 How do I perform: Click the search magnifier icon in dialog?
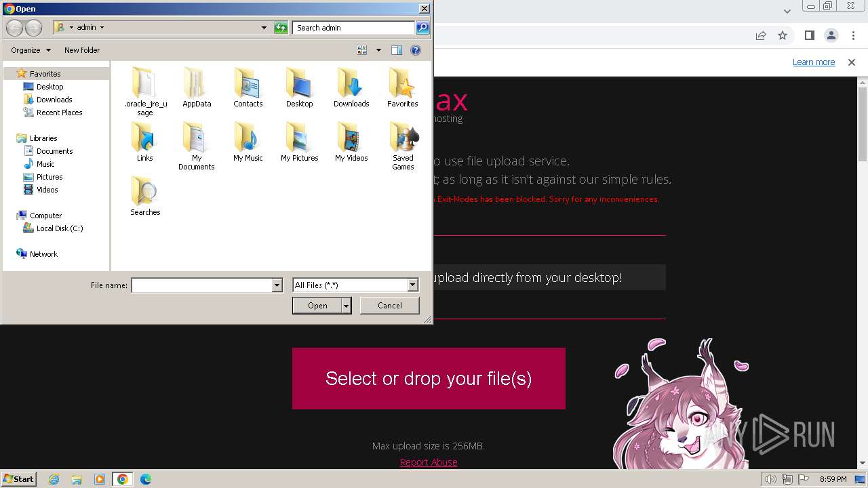point(422,28)
